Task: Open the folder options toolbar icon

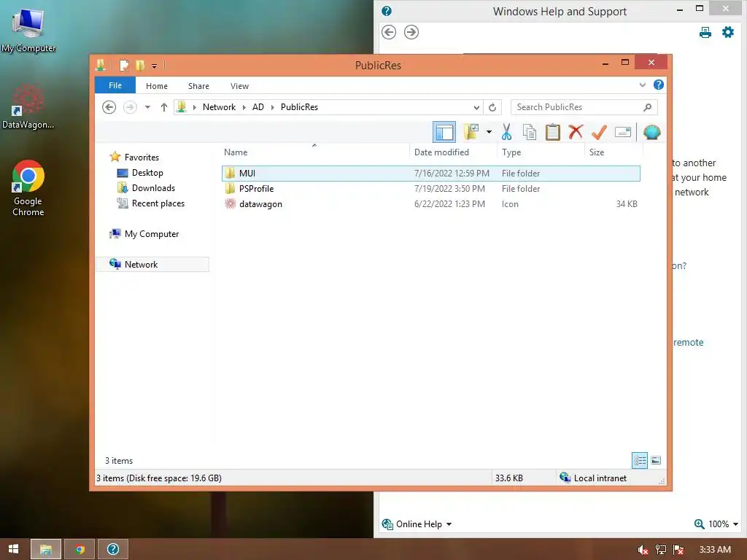Action: [471, 132]
